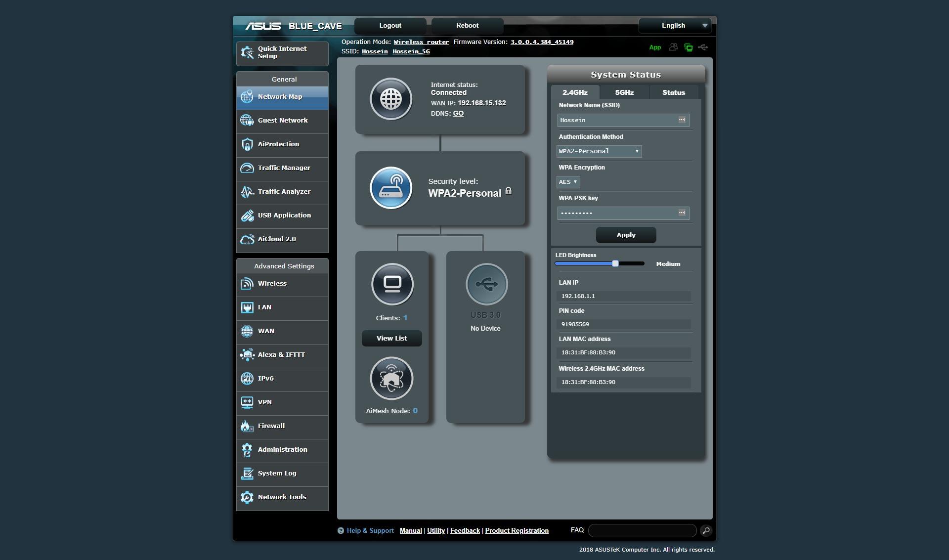Click the Guest Network sidebar icon

[247, 120]
